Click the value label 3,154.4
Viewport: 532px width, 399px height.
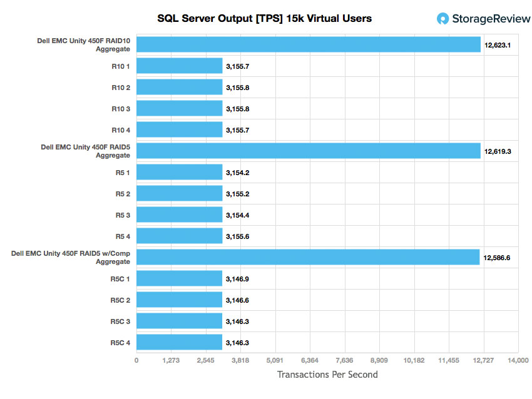pos(237,215)
